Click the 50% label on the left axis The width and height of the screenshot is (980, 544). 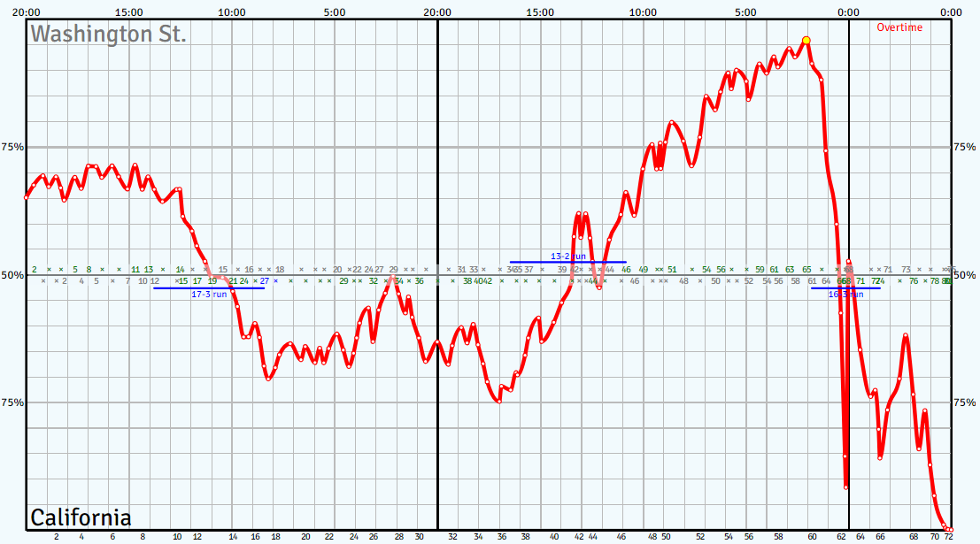(12, 275)
